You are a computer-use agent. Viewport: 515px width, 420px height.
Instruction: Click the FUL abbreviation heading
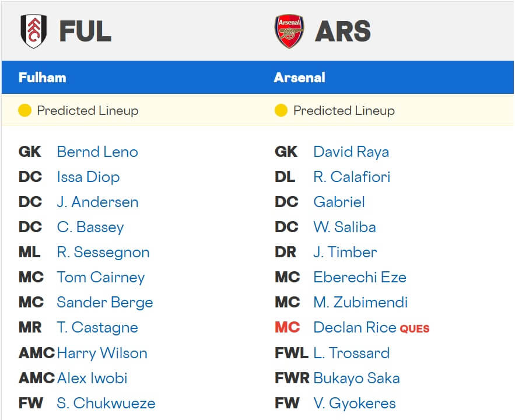(x=85, y=32)
